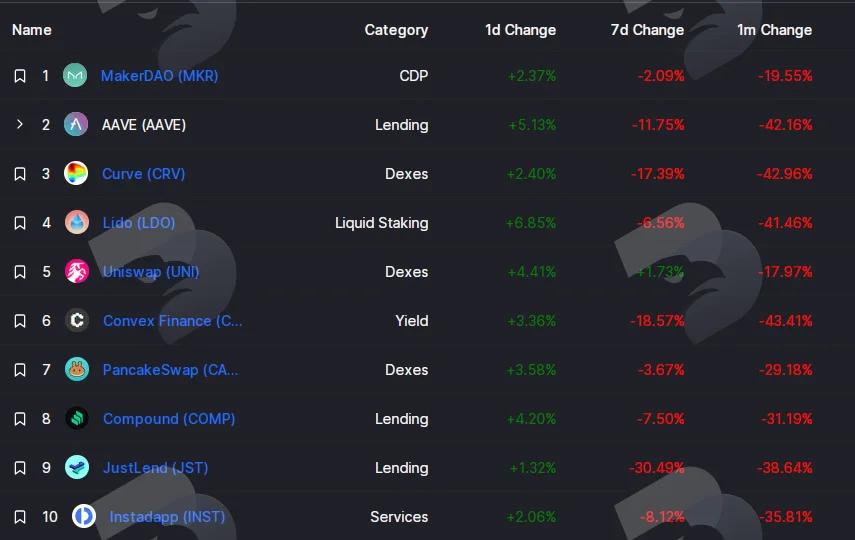This screenshot has height=540, width=855.
Task: Click the Curve rainbow logo icon
Action: point(76,173)
